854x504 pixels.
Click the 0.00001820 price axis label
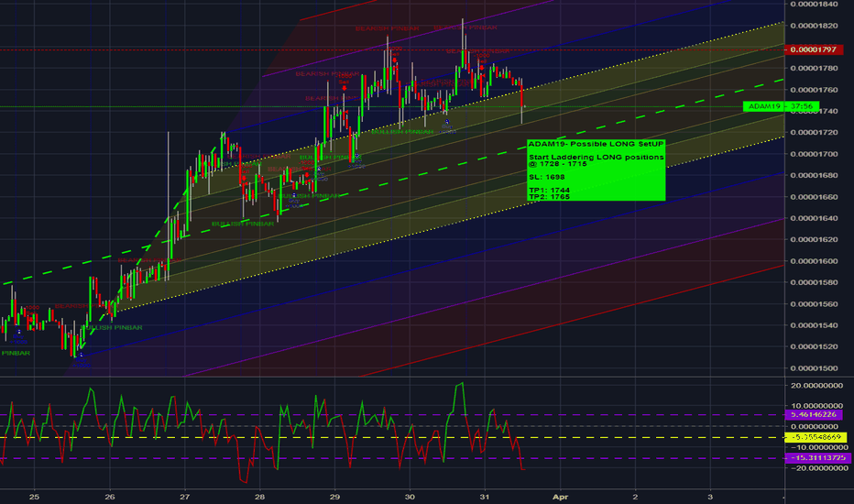814,26
